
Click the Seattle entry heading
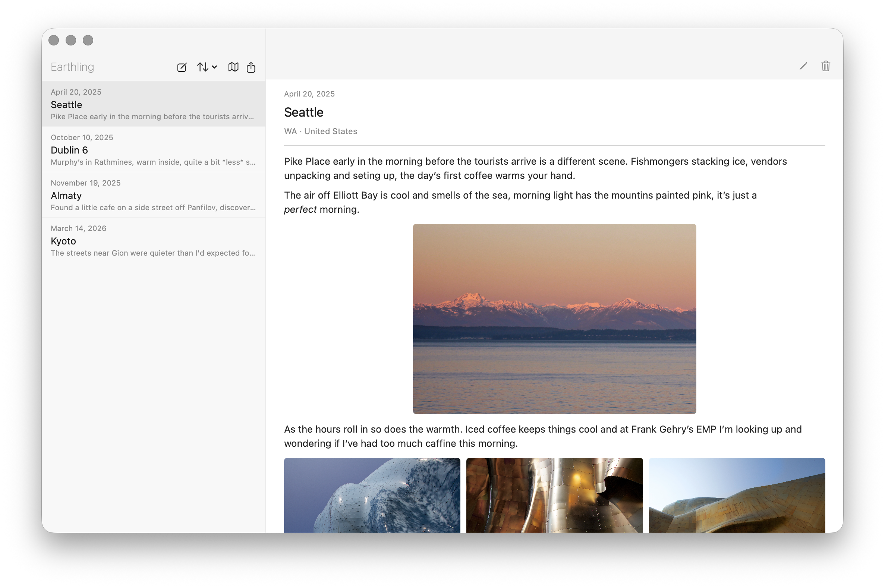[x=303, y=112]
